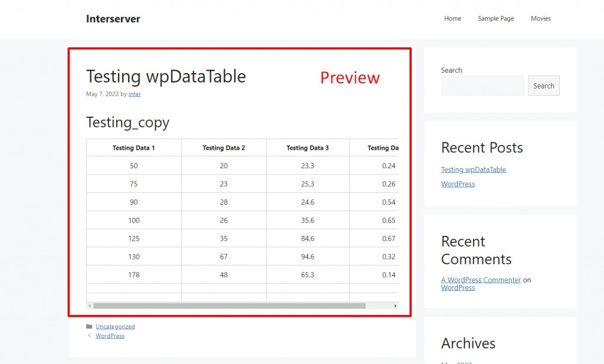Click the Testing Data 3 column header
This screenshot has height=364, width=604.
pyautogui.click(x=308, y=147)
